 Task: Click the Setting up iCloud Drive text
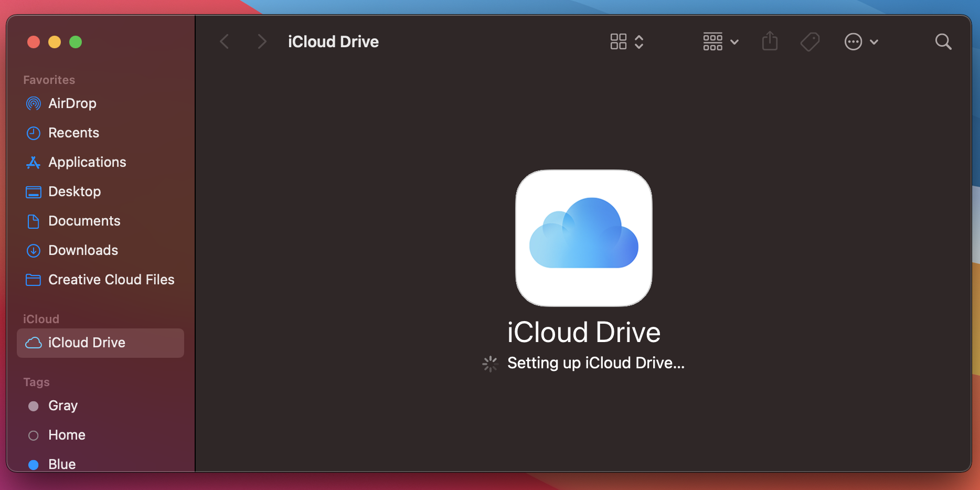[x=596, y=363]
